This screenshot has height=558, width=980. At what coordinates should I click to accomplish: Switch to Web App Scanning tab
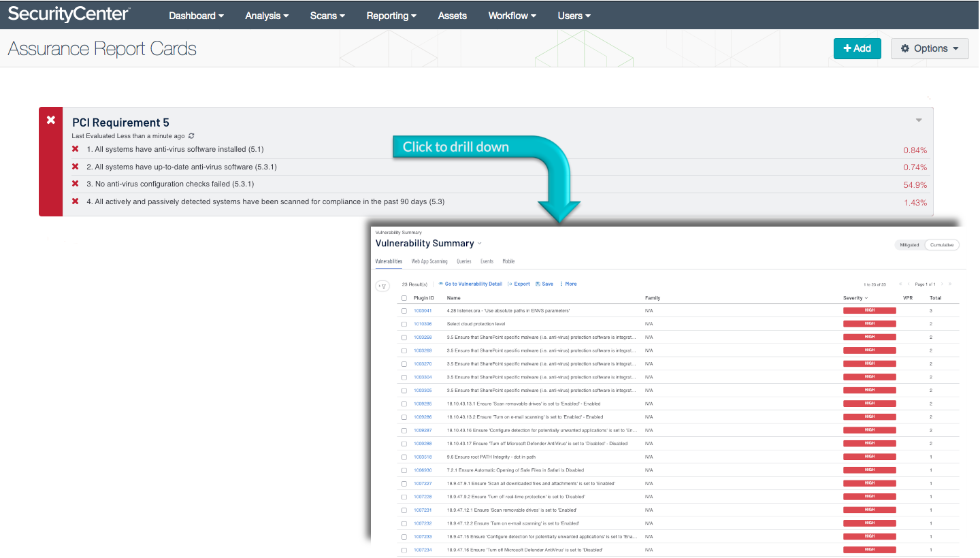coord(429,261)
